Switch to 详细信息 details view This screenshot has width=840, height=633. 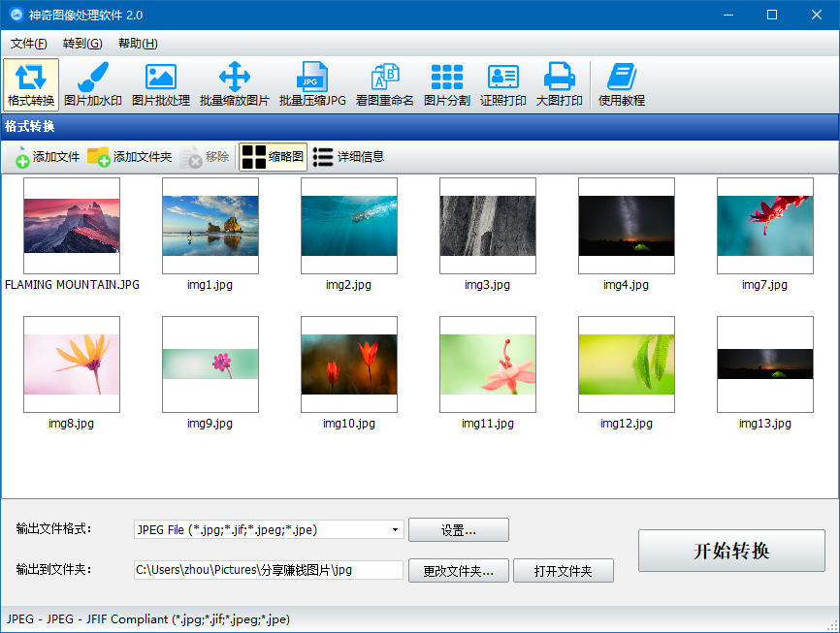click(x=348, y=157)
